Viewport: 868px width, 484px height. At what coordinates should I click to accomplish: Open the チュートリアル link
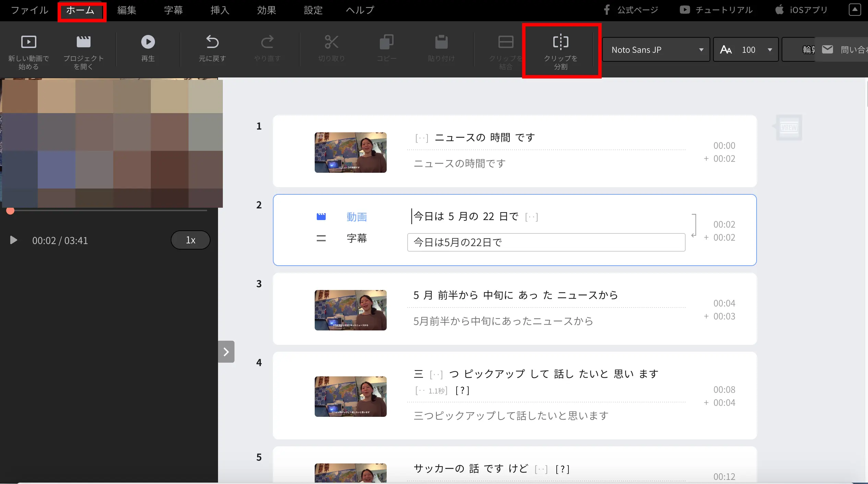(716, 10)
